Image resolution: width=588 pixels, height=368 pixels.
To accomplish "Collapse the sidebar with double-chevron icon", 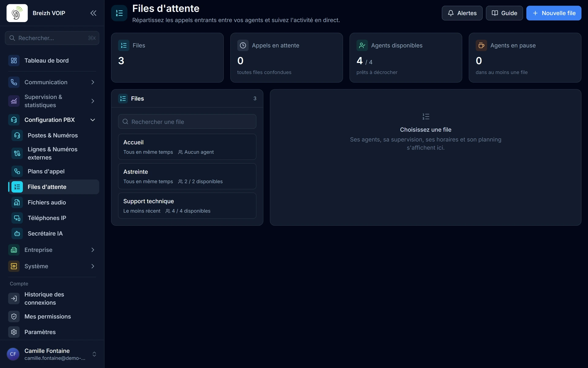I will 93,13.
